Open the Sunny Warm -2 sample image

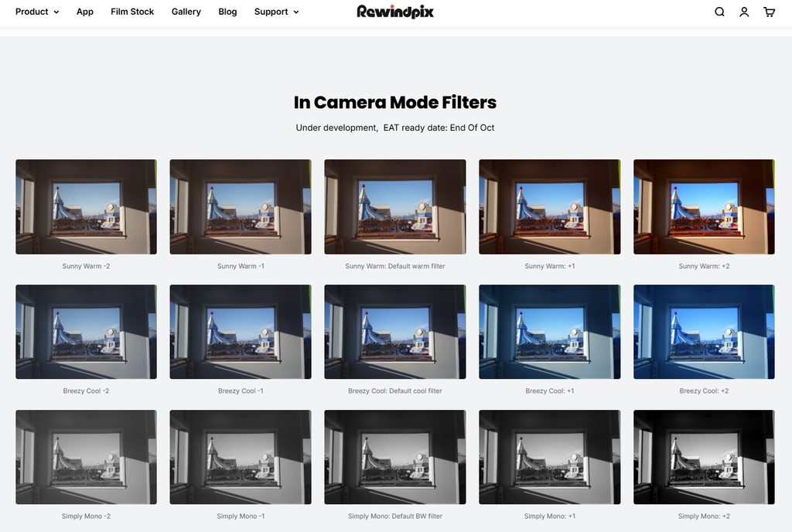[x=87, y=207]
